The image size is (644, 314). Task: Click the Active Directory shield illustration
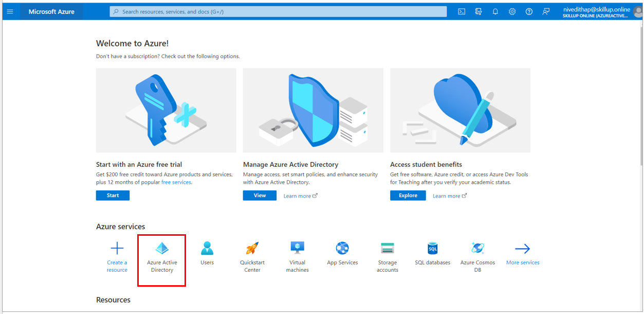(313, 110)
